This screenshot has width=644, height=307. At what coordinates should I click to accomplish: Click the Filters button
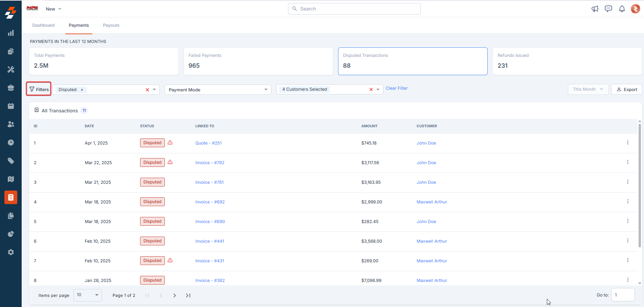[x=39, y=89]
